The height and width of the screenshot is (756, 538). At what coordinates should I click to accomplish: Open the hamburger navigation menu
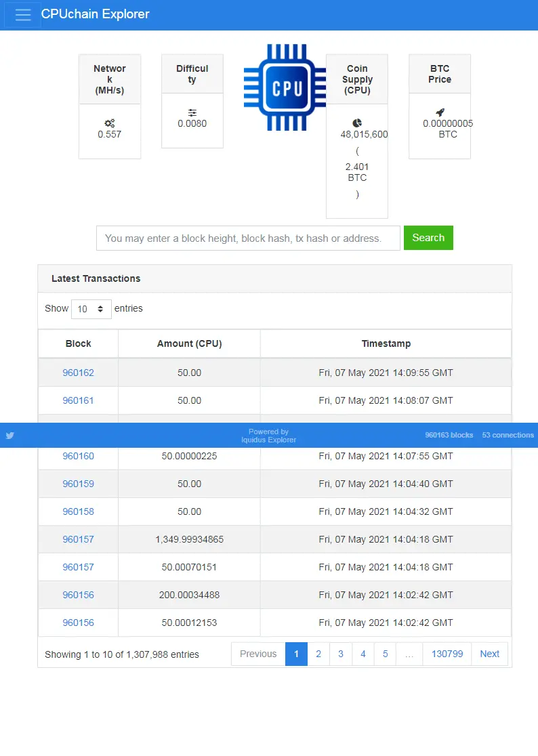pyautogui.click(x=22, y=15)
